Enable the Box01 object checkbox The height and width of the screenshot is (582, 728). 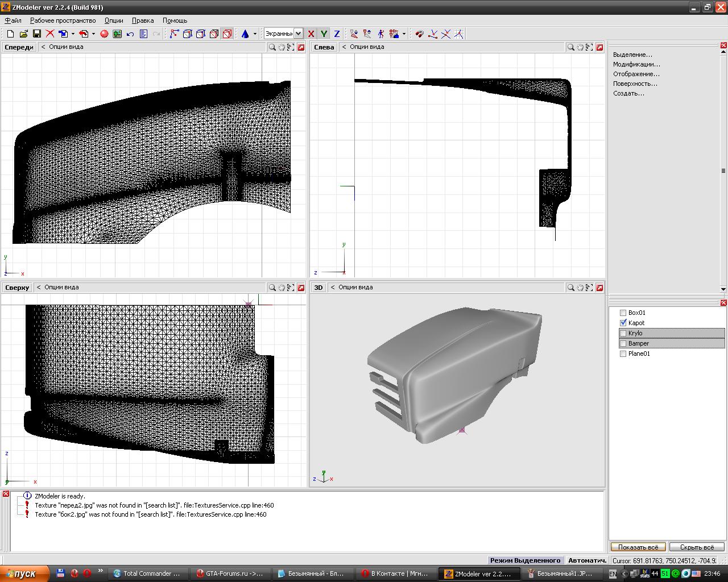click(x=623, y=313)
